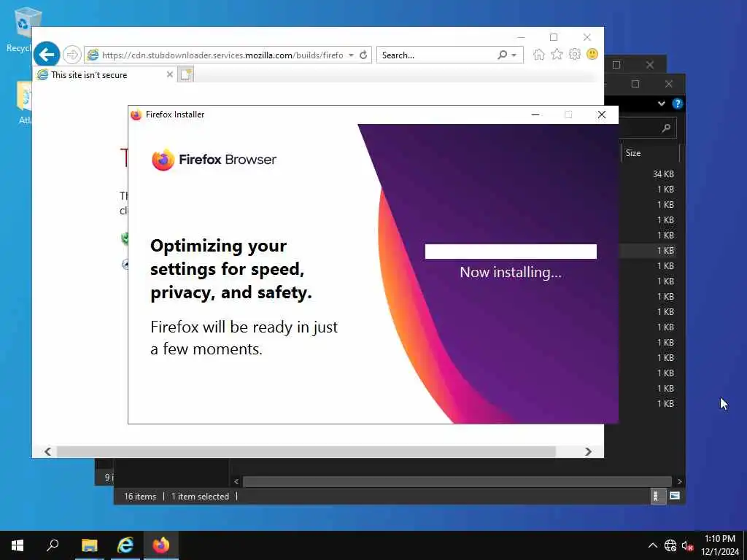Switch to Internet Explorer in the taskbar
Screen dimensions: 747x560
tap(125, 545)
